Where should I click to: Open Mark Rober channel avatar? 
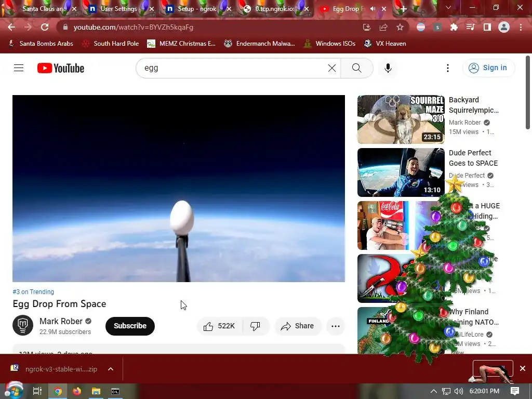(x=23, y=325)
